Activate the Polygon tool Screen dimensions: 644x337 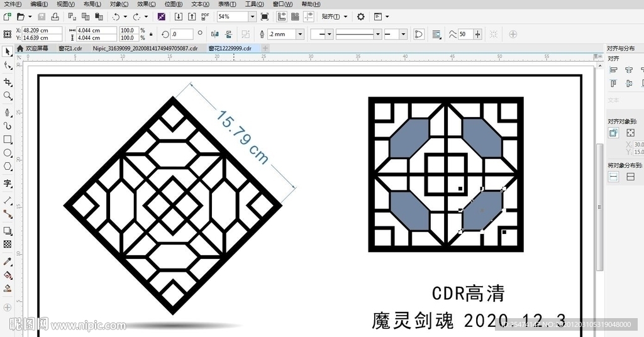tap(8, 167)
